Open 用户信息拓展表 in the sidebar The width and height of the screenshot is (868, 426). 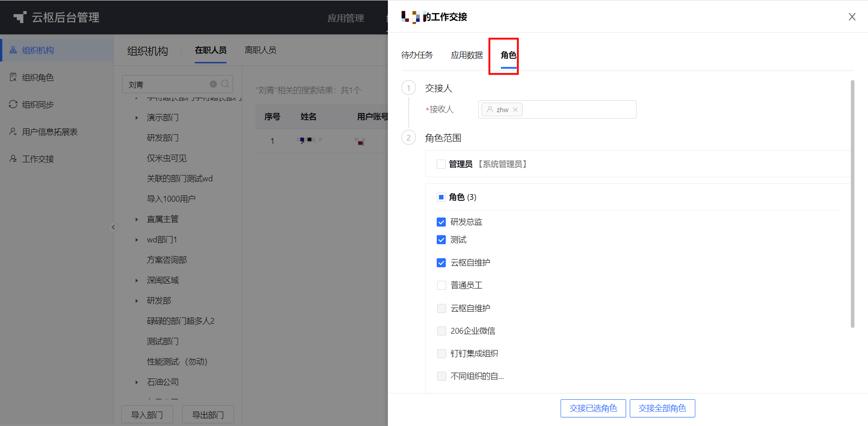(x=57, y=132)
